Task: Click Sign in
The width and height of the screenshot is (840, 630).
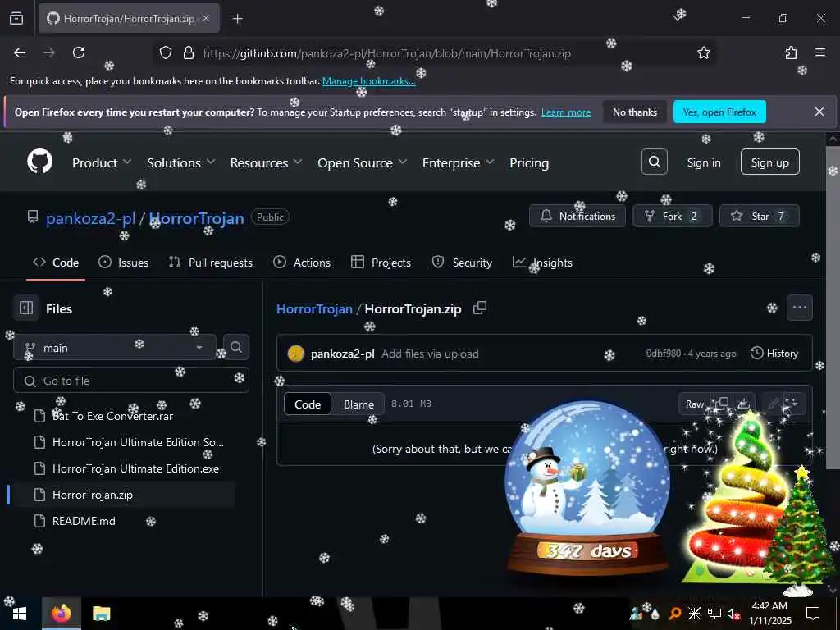Action: 703,162
